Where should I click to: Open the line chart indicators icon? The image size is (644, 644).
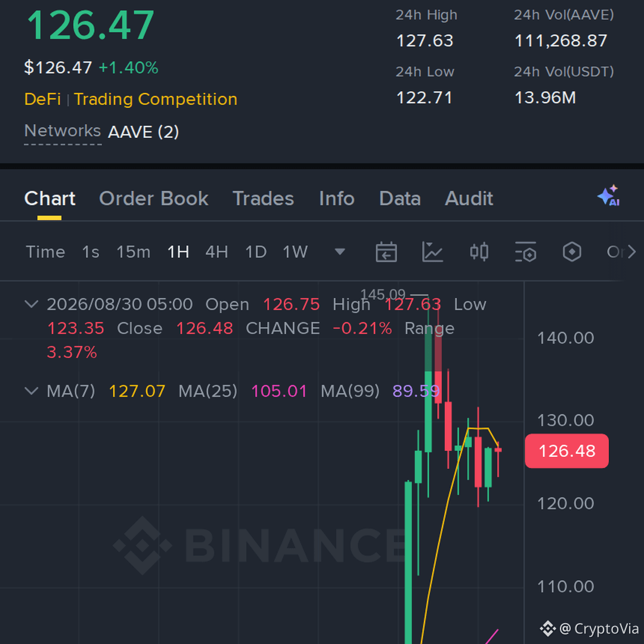pos(432,252)
